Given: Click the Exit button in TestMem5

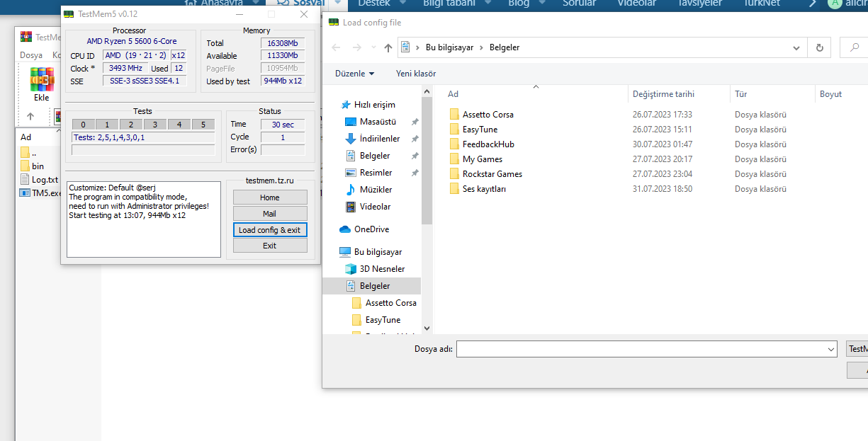Looking at the screenshot, I should tap(270, 246).
